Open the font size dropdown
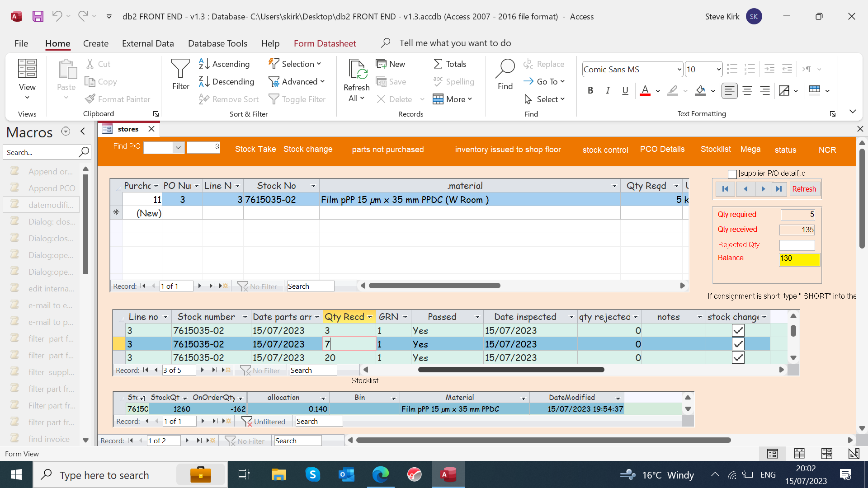 (x=718, y=69)
